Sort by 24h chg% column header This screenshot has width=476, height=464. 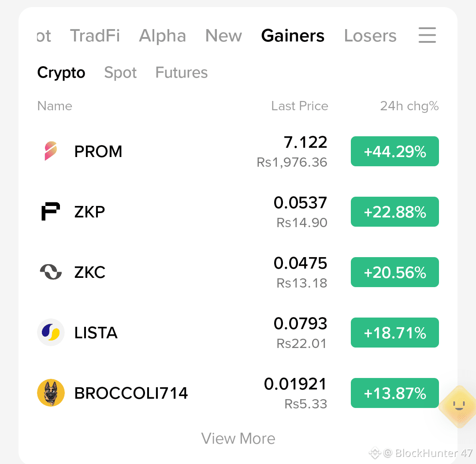click(409, 106)
